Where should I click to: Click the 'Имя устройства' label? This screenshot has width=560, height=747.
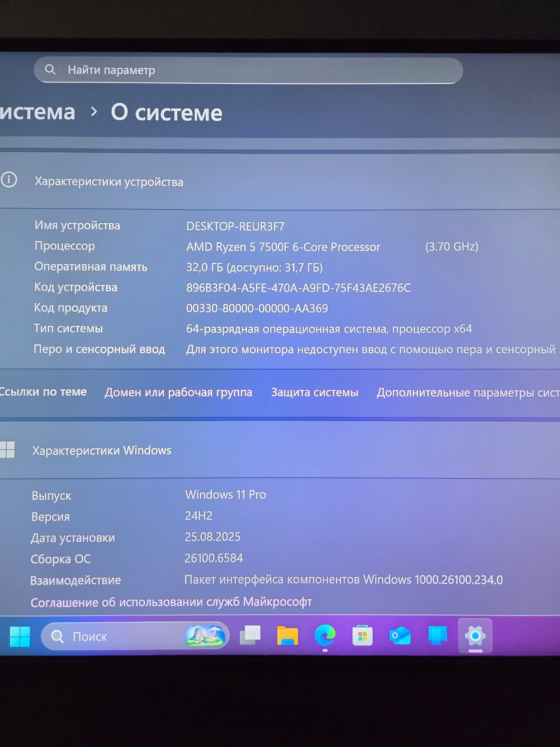click(x=77, y=225)
